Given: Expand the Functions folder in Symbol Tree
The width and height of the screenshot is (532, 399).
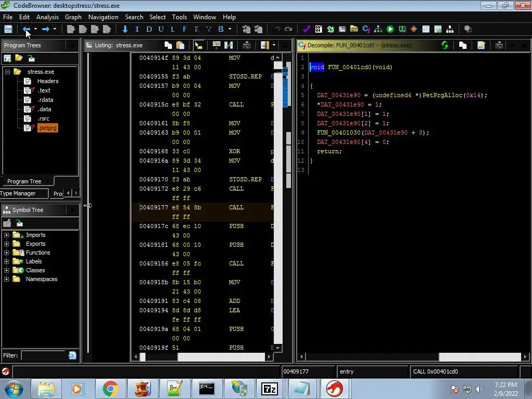Looking at the screenshot, I should [6, 252].
